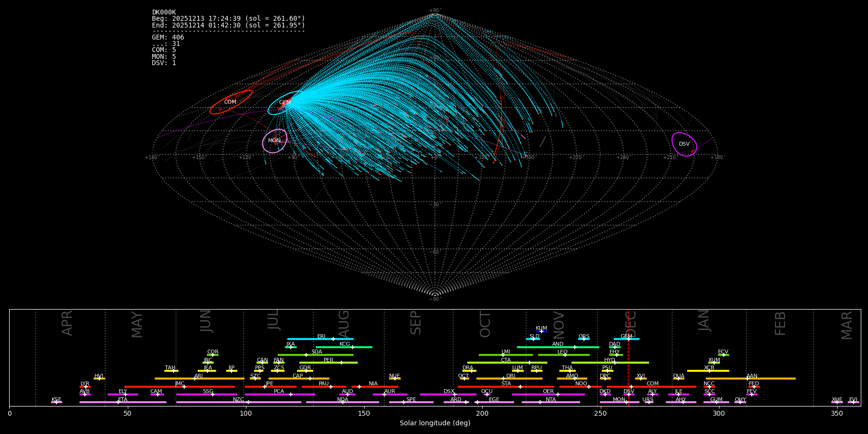Click the KCG shower label in the timeline

pyautogui.click(x=345, y=344)
